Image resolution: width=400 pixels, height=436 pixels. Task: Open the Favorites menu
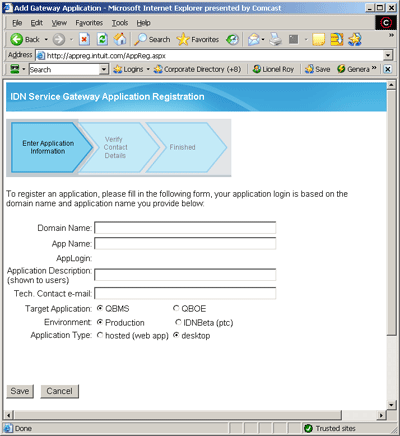[89, 23]
